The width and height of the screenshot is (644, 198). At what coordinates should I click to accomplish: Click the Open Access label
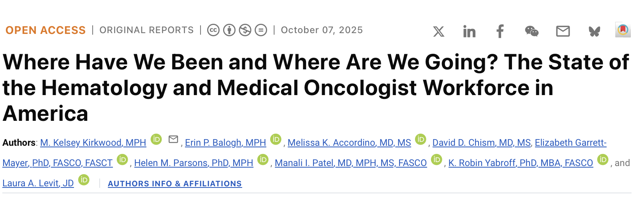pos(46,30)
